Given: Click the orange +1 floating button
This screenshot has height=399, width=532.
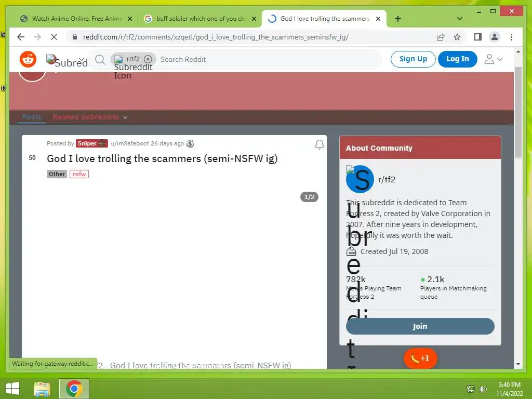Looking at the screenshot, I should pyautogui.click(x=420, y=358).
